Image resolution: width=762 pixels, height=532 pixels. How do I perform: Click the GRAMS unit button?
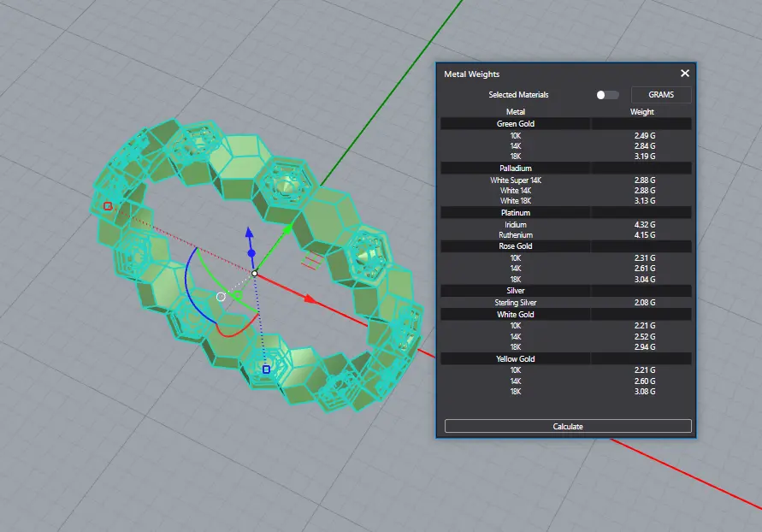(x=661, y=95)
